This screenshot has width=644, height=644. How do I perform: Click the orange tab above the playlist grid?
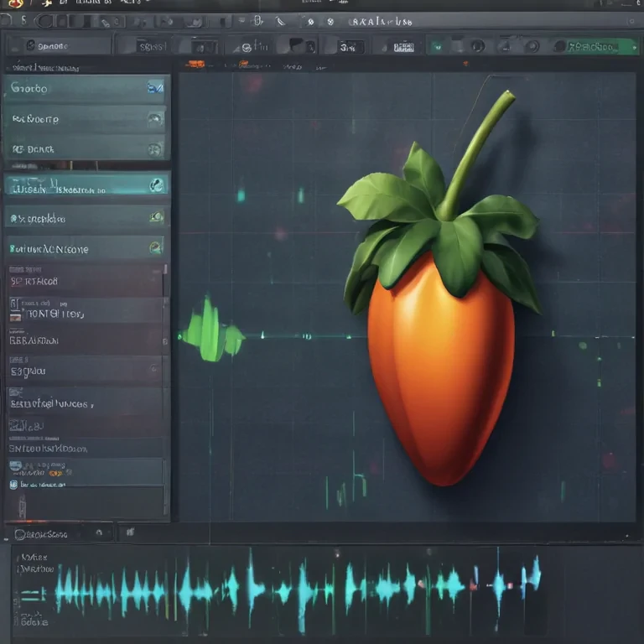195,64
